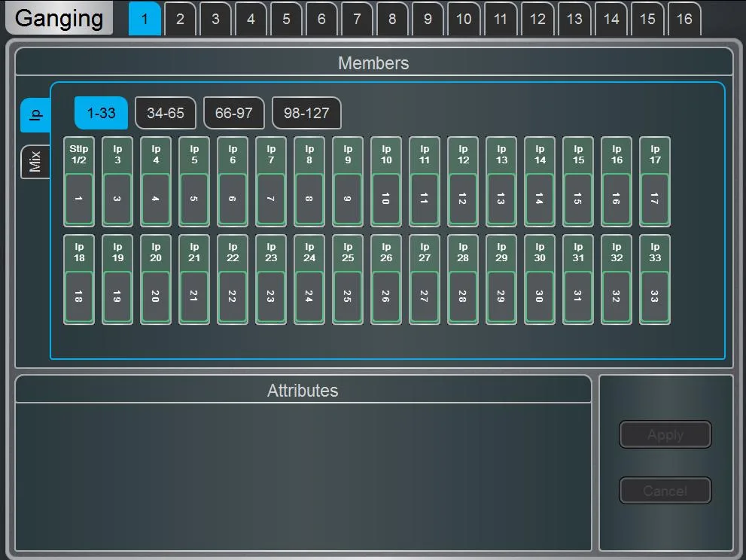Add Ip 29 to the gang
746x560 pixels.
[x=501, y=279]
